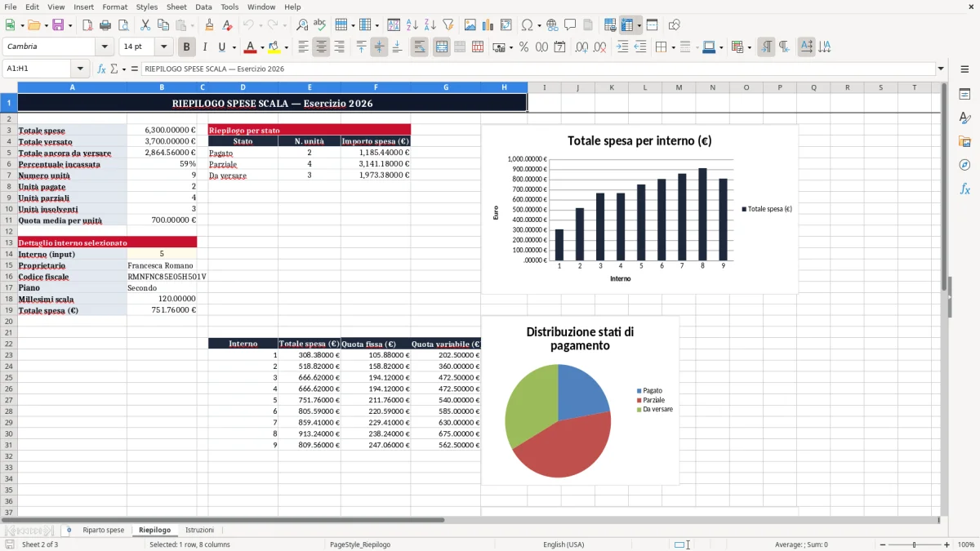Open the File menu
This screenshot has height=551, width=980.
[x=10, y=7]
